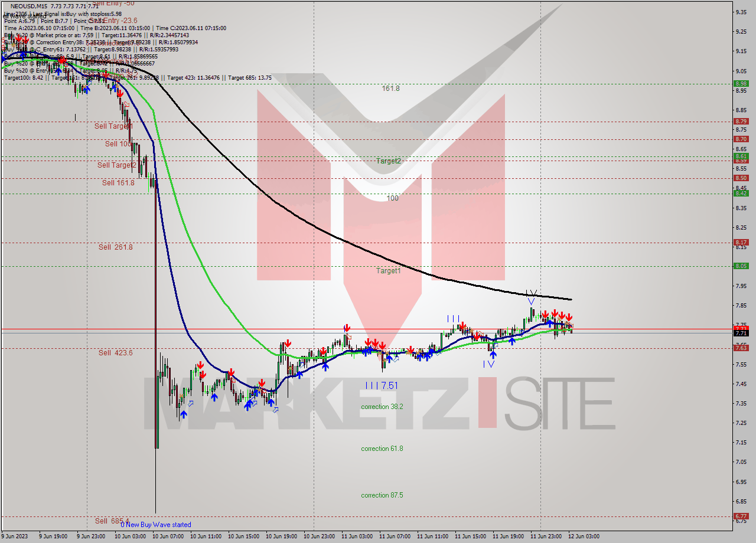The height and width of the screenshot is (543, 756).
Task: Click the 'Sell 100' label
Action: pos(118,144)
